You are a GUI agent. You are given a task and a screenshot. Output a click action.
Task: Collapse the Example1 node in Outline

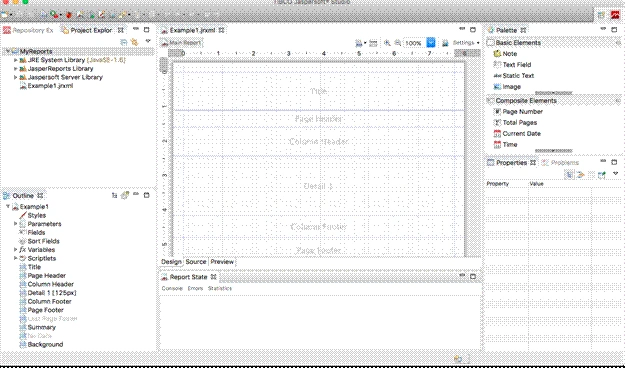[8, 206]
